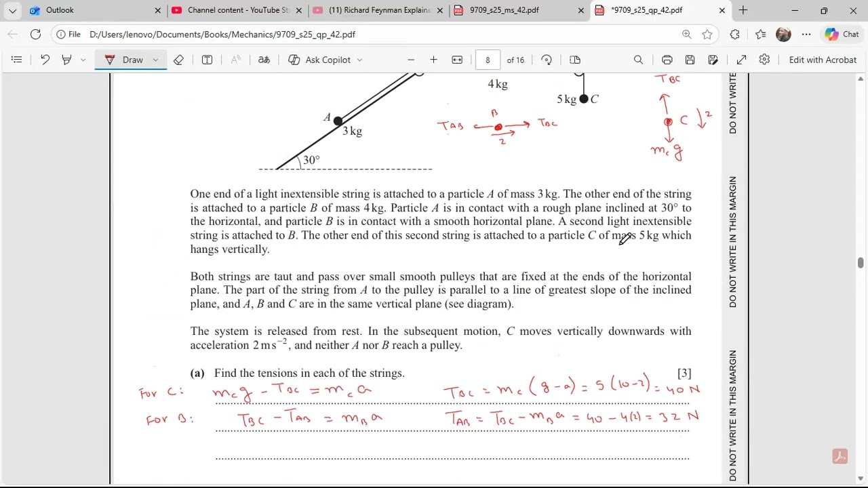Select the Highlight tool
This screenshot has height=488, width=868.
[66, 60]
